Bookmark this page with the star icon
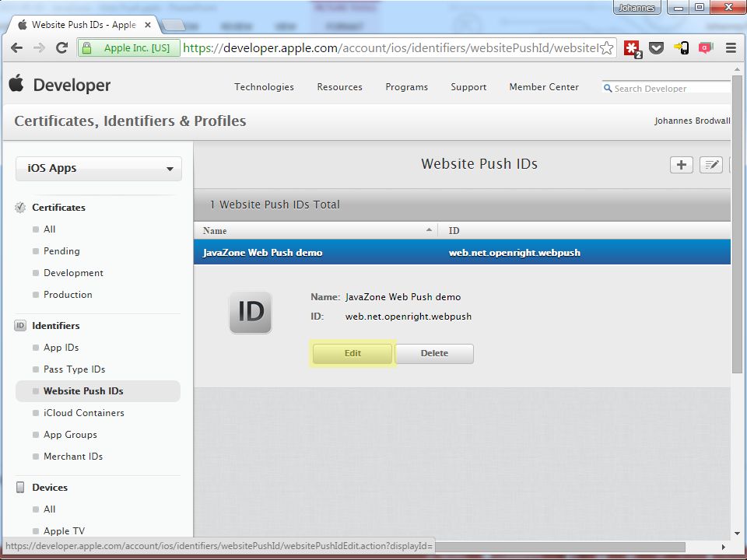The image size is (747, 560). point(606,48)
